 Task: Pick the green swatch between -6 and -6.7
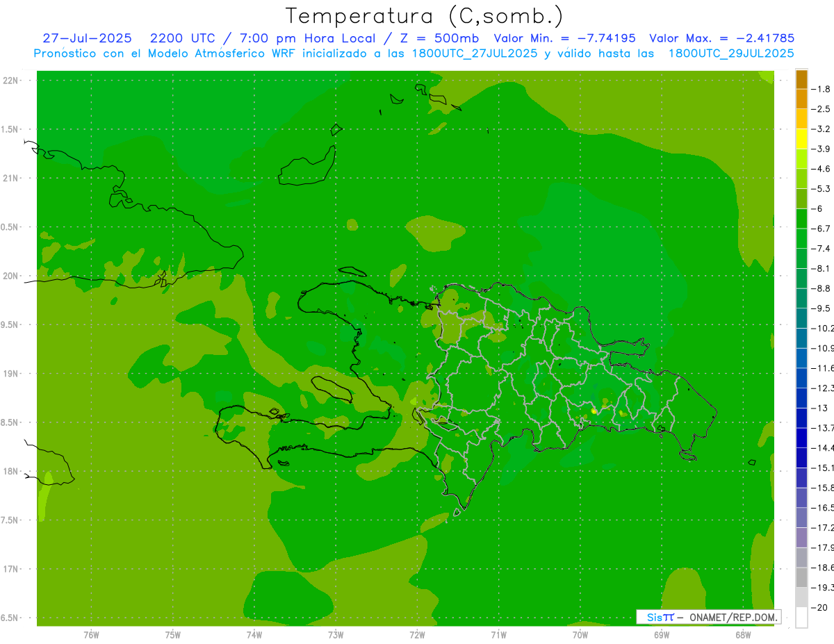[801, 218]
